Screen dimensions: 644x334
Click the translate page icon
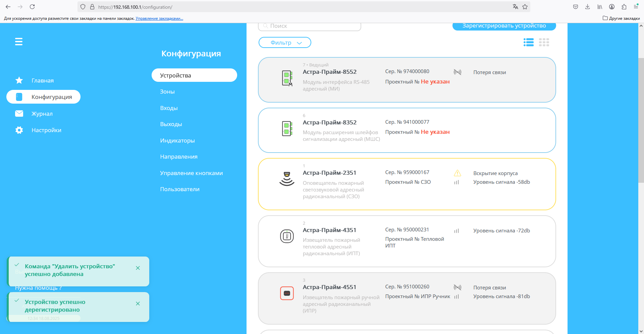[516, 7]
